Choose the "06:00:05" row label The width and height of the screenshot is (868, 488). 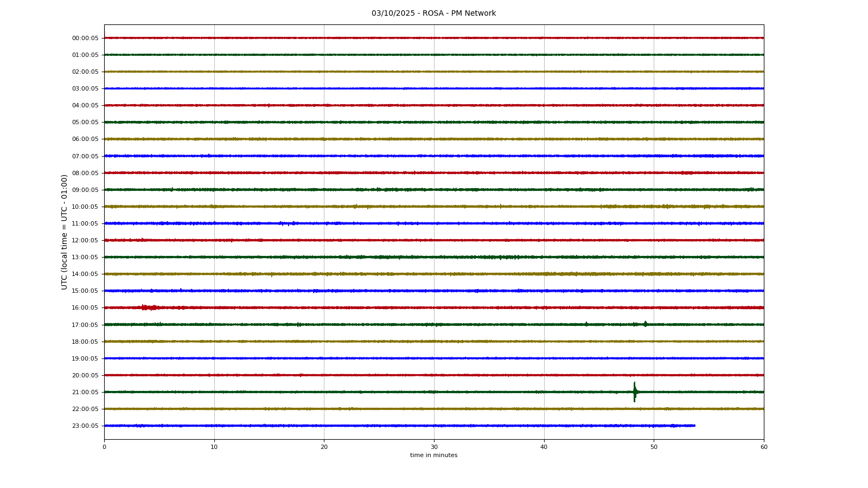point(85,139)
